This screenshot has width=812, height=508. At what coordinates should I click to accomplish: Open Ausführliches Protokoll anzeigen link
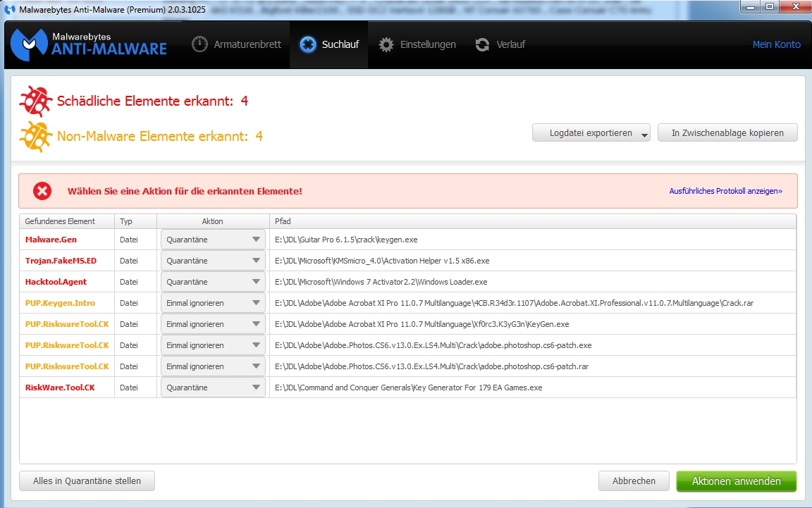(x=725, y=191)
